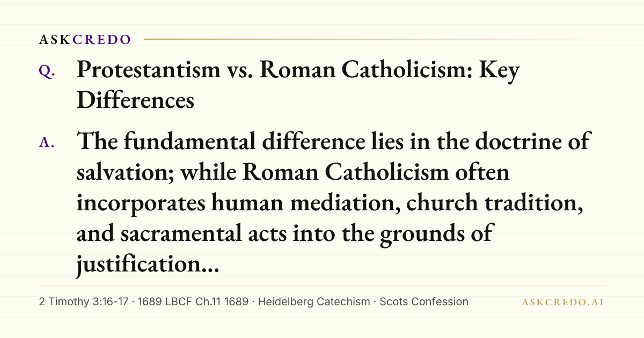Image resolution: width=644 pixels, height=338 pixels.
Task: Open the 1689 LBCF Ch.11 citation
Action: (193, 302)
